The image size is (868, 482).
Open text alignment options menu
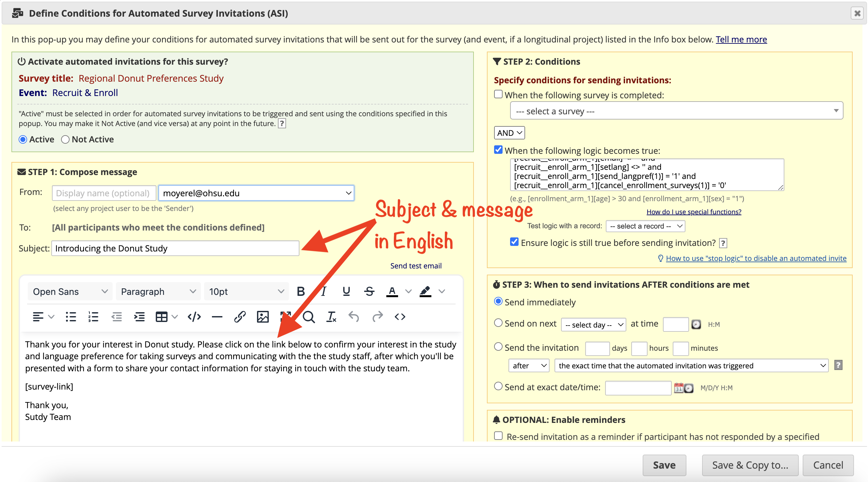[x=43, y=317]
